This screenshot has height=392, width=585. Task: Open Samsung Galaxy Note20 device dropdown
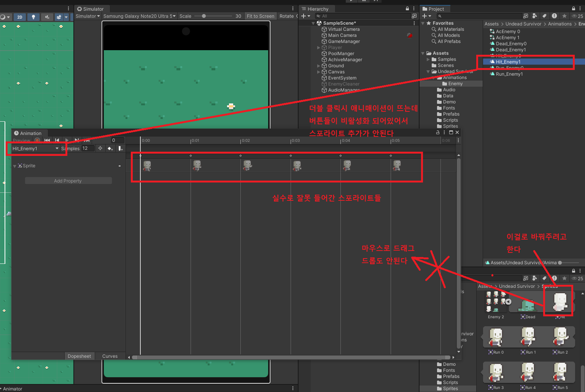pos(140,16)
